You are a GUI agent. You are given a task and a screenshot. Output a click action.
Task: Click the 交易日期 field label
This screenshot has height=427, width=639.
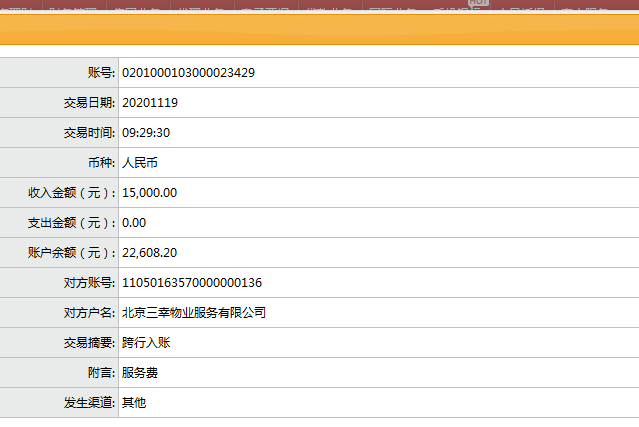(89, 103)
